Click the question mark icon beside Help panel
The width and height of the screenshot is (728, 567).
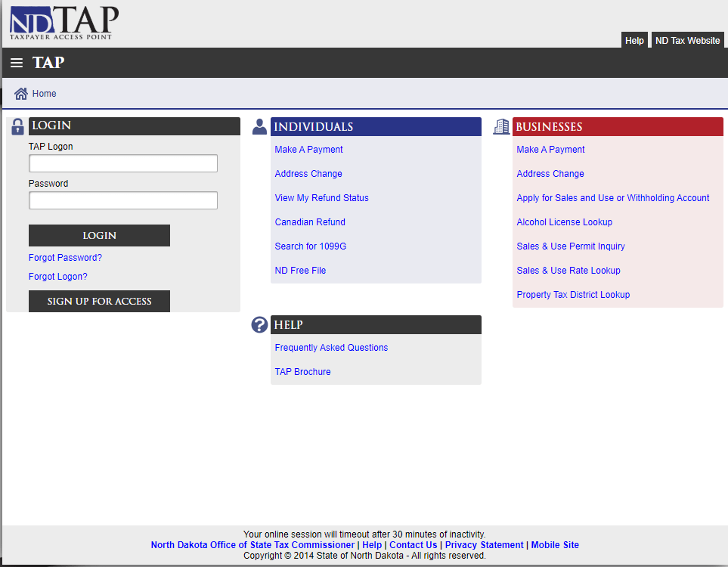pos(259,325)
